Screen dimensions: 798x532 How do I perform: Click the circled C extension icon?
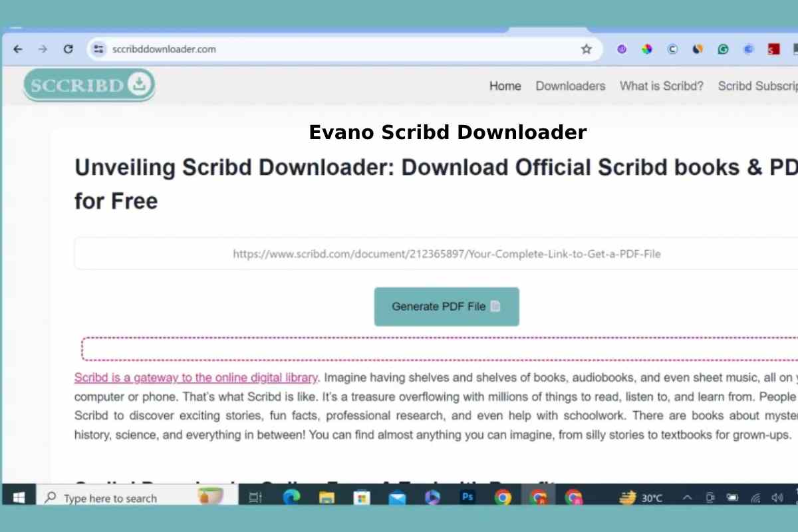672,49
